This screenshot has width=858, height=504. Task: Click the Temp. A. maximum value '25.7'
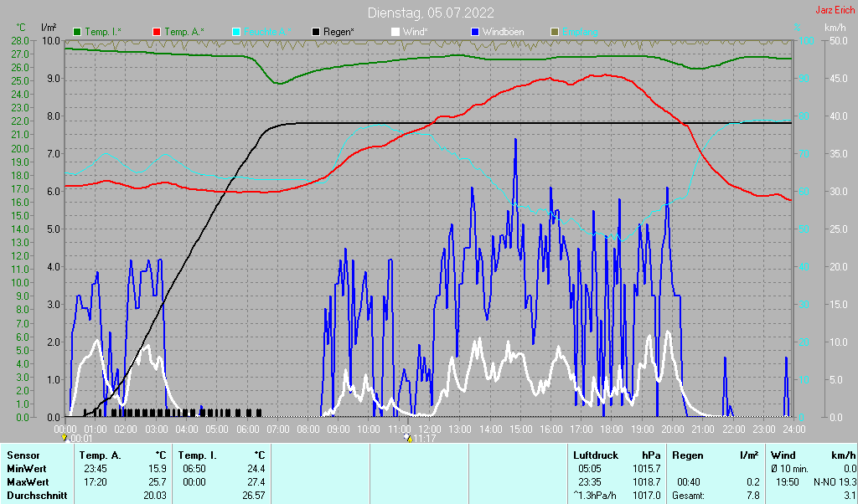pyautogui.click(x=157, y=483)
